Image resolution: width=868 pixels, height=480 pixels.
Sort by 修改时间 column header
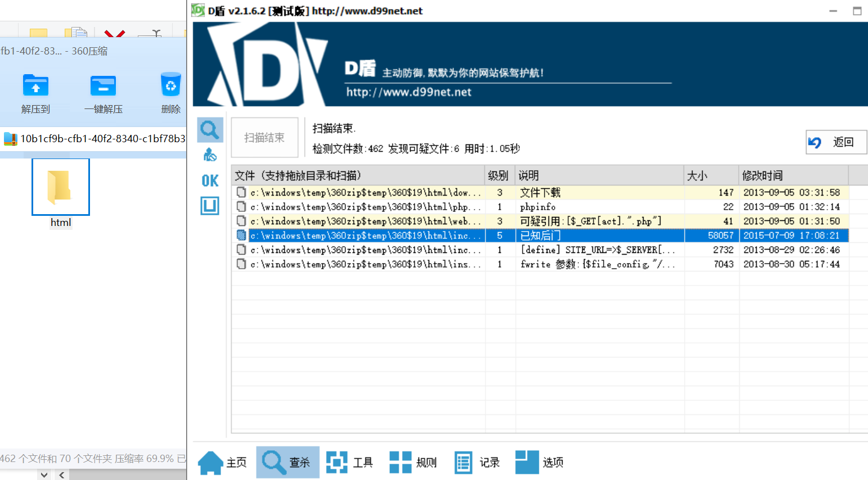[x=793, y=175]
